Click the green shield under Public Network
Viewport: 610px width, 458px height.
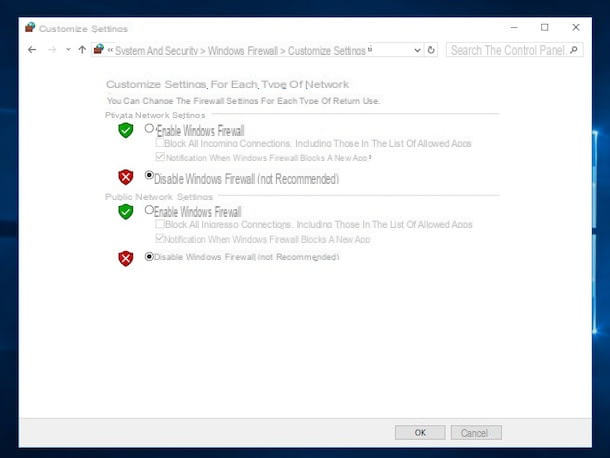126,212
